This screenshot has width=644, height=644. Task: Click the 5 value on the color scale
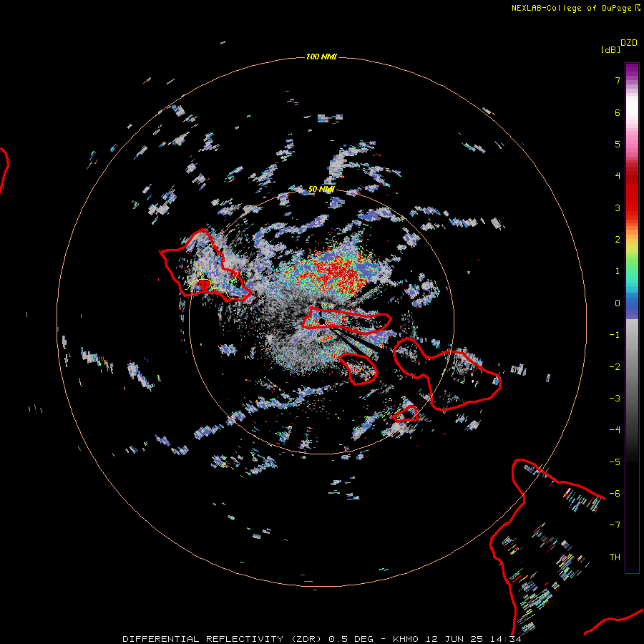618,144
